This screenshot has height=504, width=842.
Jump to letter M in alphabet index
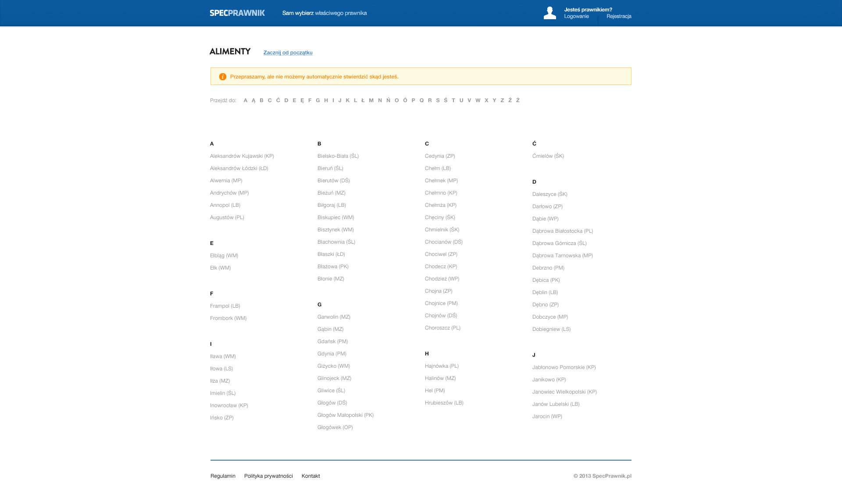(x=371, y=100)
